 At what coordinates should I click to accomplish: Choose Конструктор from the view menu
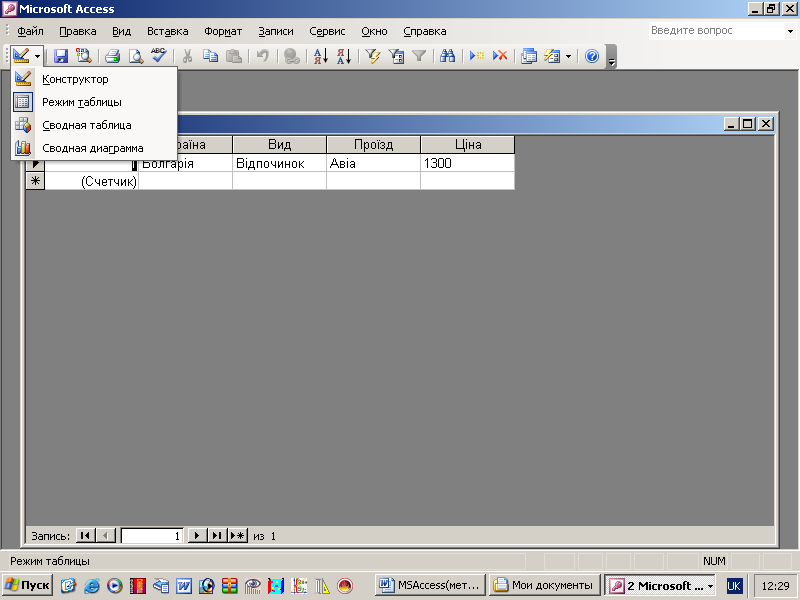[93, 79]
